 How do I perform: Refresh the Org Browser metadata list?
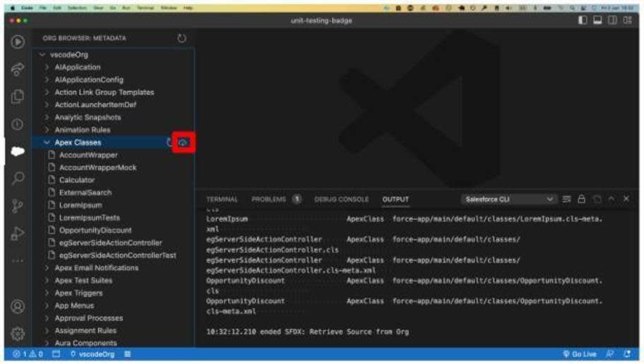tap(181, 38)
